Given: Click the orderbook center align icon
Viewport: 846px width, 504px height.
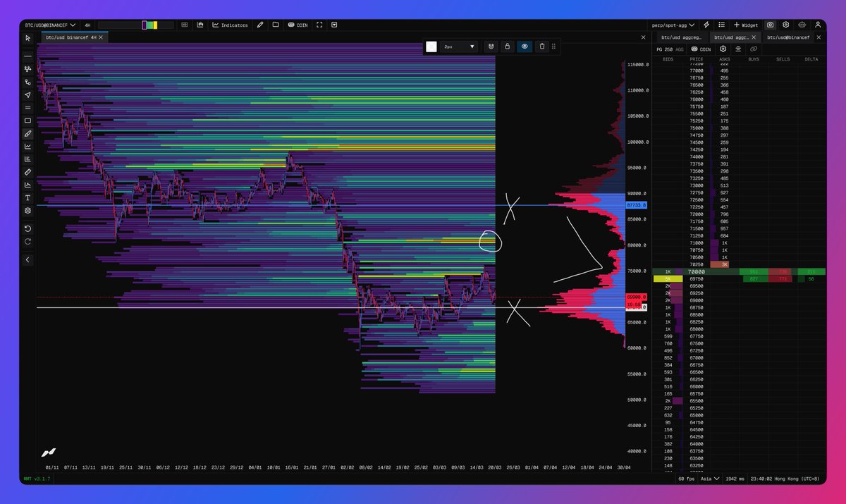Looking at the screenshot, I should [x=738, y=49].
